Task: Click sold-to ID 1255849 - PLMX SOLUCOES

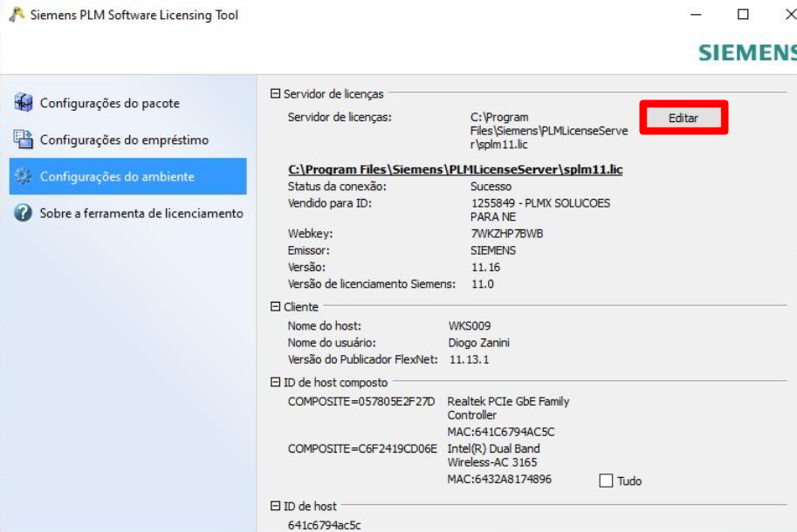Action: (540, 209)
